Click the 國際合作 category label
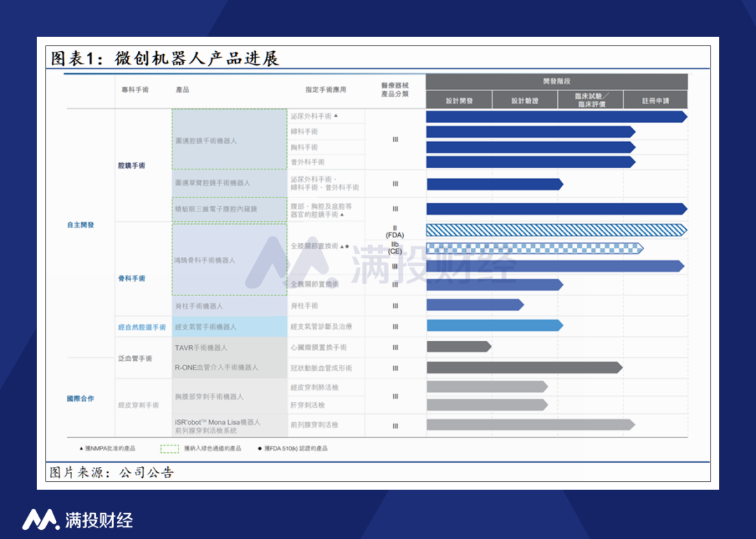This screenshot has width=756, height=539. click(x=80, y=399)
